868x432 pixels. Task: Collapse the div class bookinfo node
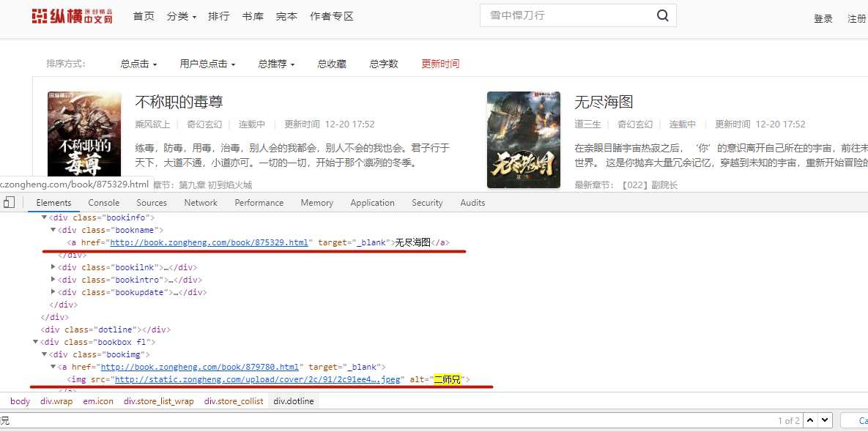pyautogui.click(x=44, y=217)
